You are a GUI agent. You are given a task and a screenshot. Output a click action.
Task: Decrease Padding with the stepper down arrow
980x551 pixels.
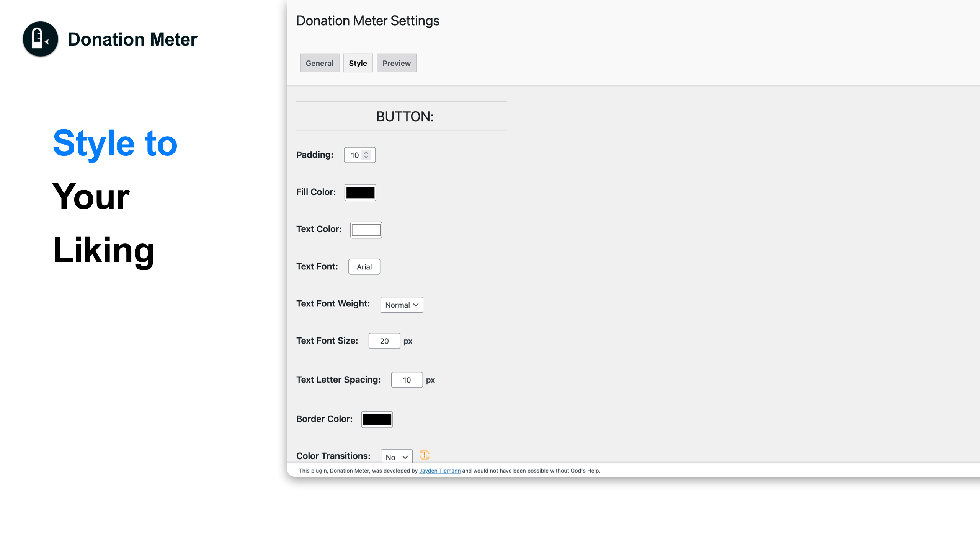coord(366,157)
